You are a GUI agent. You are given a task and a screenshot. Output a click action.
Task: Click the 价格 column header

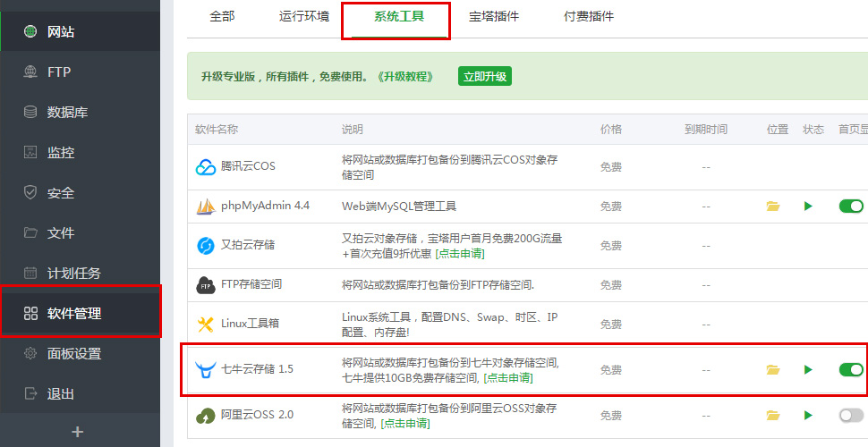click(611, 130)
